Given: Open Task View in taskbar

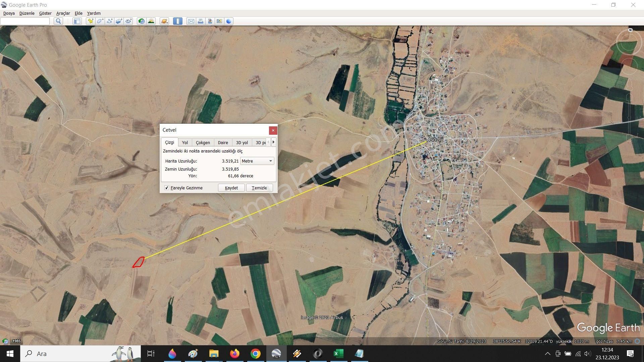Looking at the screenshot, I should point(151,354).
